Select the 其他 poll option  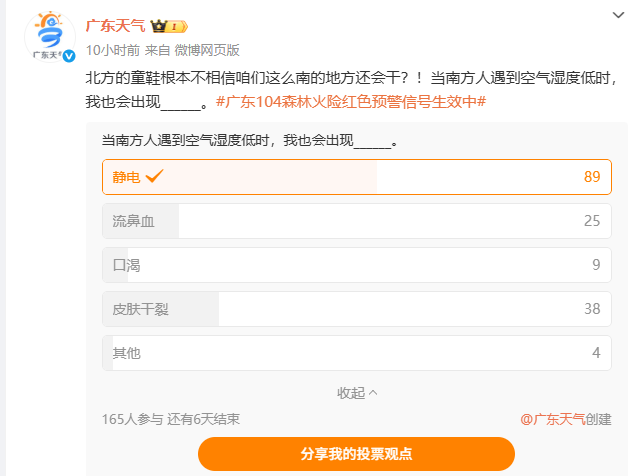click(x=356, y=353)
